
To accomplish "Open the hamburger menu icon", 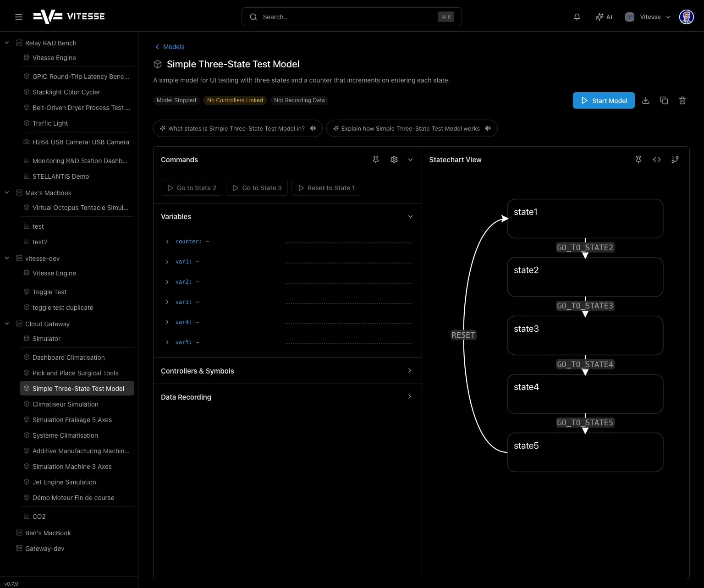I will (19, 17).
